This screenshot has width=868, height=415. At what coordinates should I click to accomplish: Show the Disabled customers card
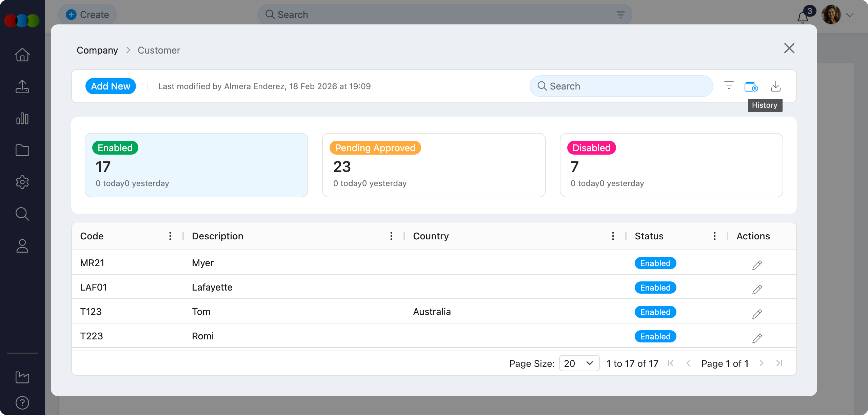point(671,165)
